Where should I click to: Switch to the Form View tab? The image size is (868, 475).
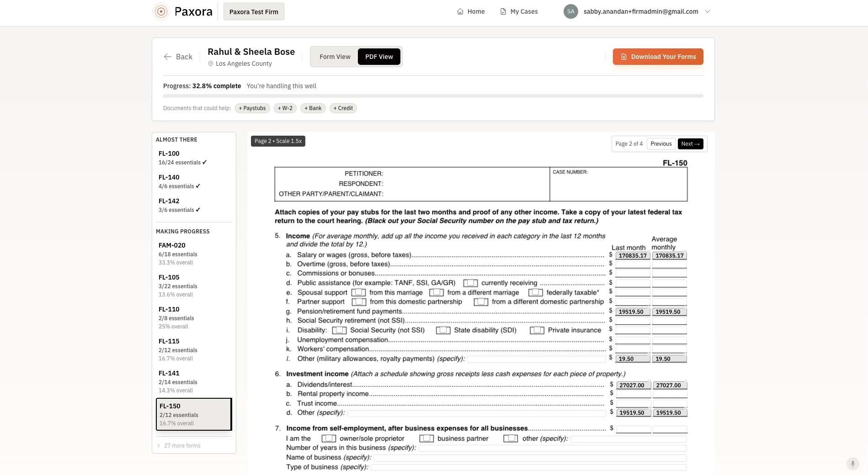click(335, 57)
